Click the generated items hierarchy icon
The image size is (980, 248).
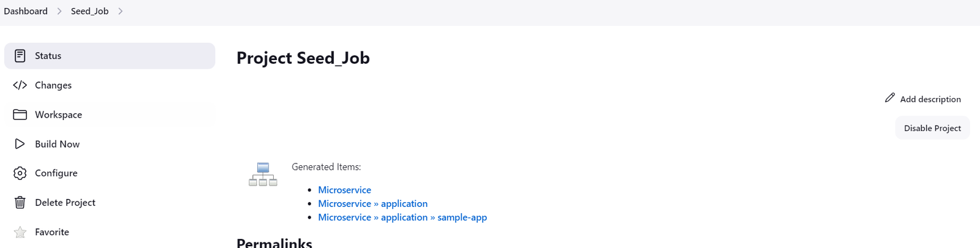263,175
